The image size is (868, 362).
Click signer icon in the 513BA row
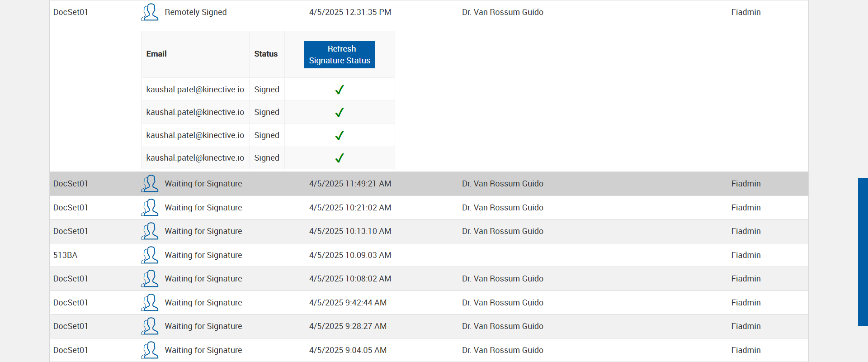[x=150, y=255]
